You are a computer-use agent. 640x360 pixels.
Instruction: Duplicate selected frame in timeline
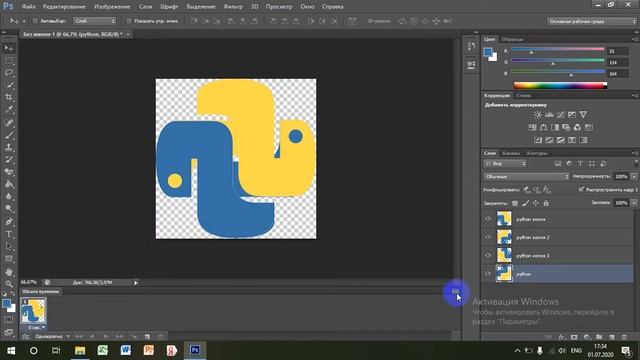(x=147, y=337)
